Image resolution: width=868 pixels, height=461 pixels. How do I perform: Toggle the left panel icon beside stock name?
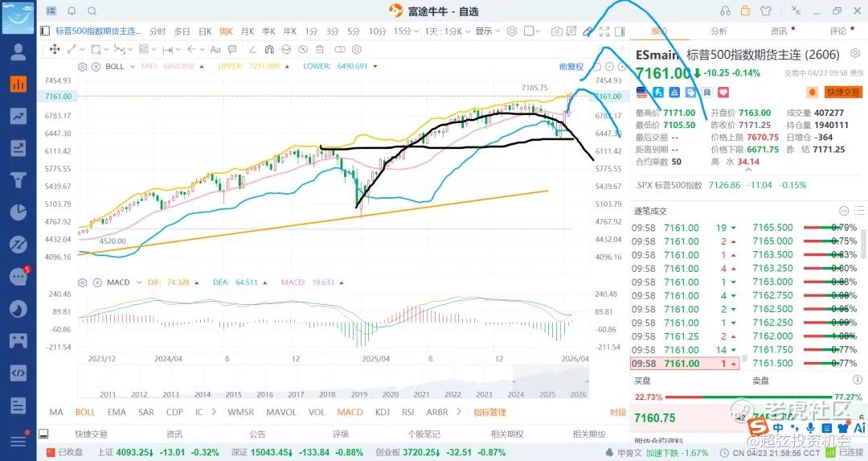(x=45, y=31)
